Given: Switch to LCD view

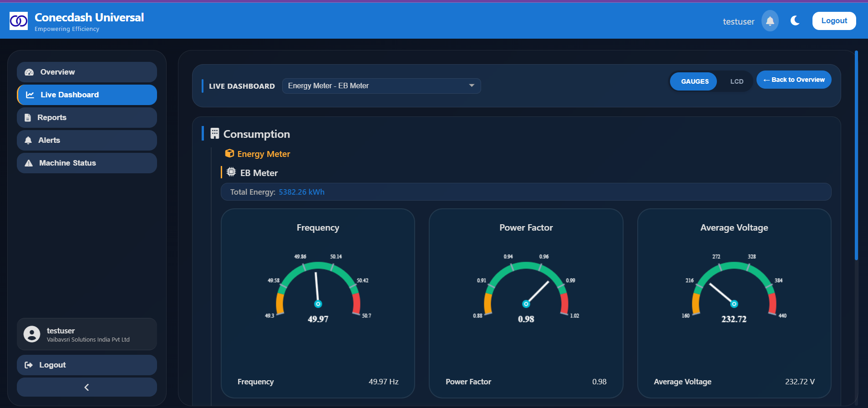Looking at the screenshot, I should coord(736,81).
